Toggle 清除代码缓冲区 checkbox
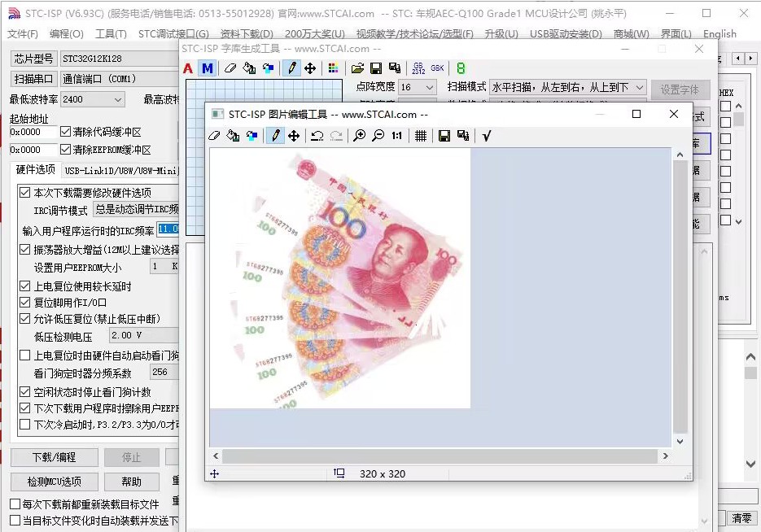 click(66, 132)
